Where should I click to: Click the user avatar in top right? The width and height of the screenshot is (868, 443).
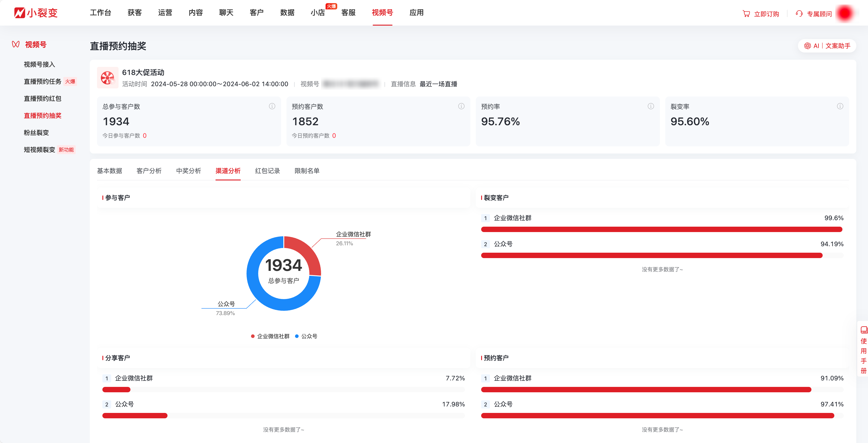[x=845, y=13]
